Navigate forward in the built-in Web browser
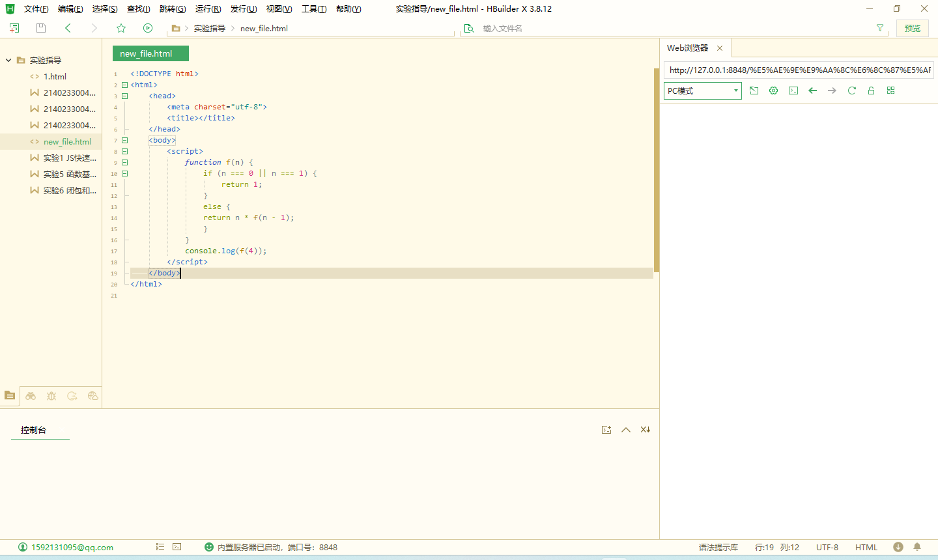Viewport: 938px width, 560px height. [832, 91]
